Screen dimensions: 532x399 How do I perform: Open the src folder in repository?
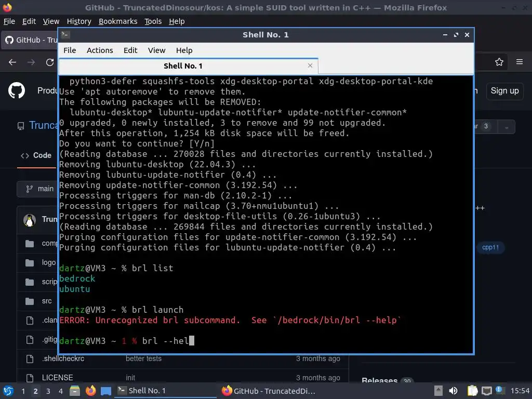[47, 301]
